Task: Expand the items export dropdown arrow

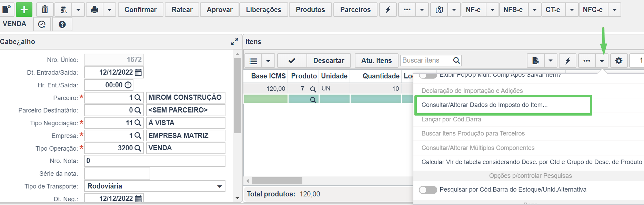Action: point(551,61)
